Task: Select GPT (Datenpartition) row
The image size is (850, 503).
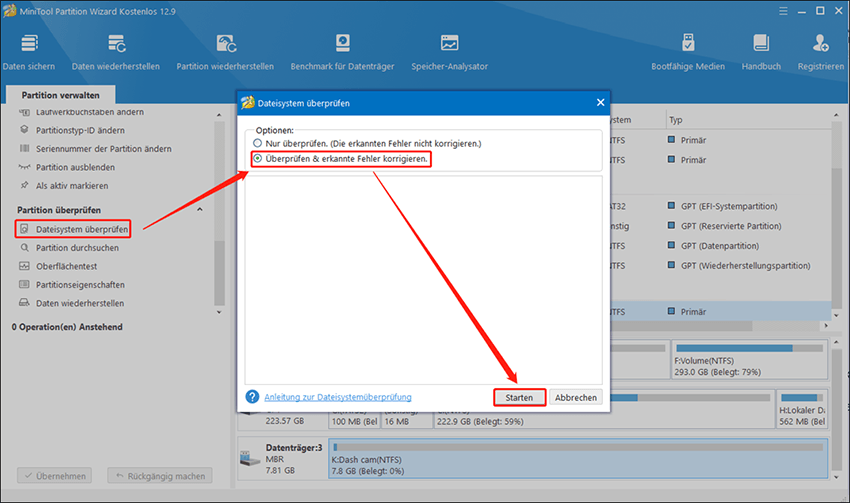Action: (720, 246)
